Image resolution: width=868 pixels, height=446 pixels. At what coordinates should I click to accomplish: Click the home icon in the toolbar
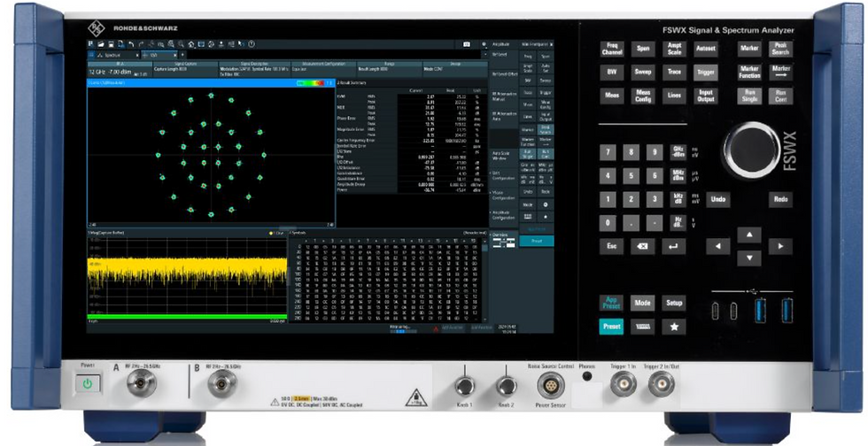tap(191, 44)
